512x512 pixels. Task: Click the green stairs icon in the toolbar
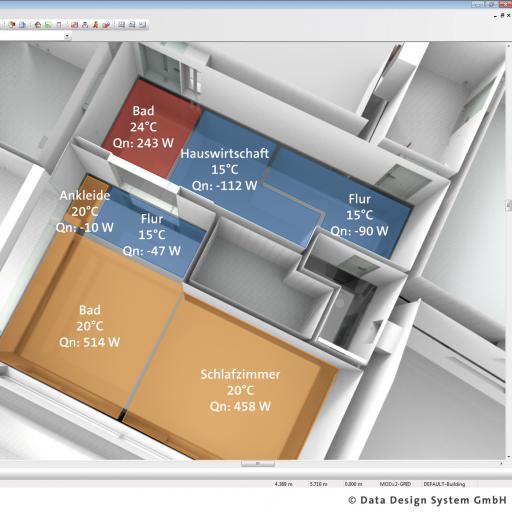pos(48,25)
